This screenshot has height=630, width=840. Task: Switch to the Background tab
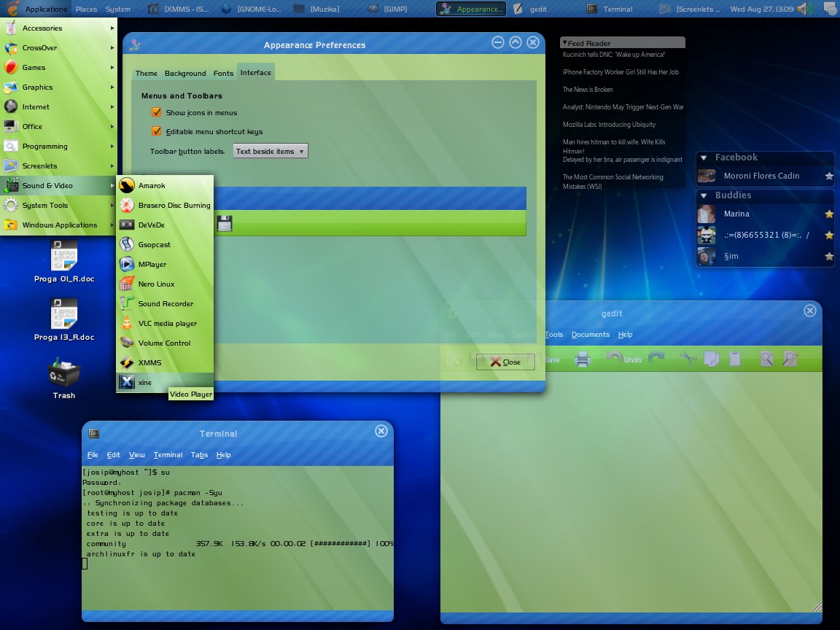coord(185,74)
